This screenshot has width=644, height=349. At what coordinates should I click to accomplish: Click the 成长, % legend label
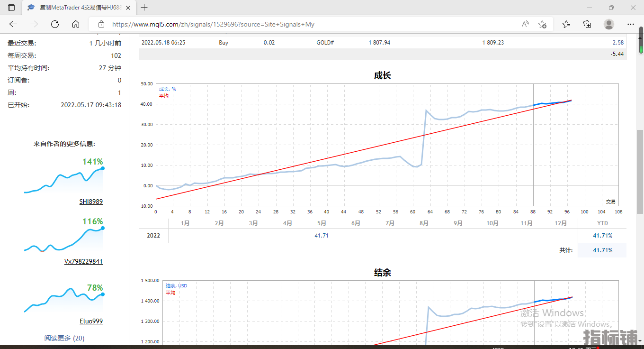point(168,89)
